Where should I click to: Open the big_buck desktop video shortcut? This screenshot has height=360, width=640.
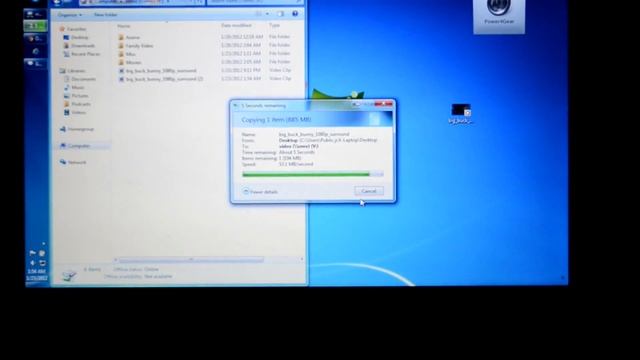(x=460, y=113)
